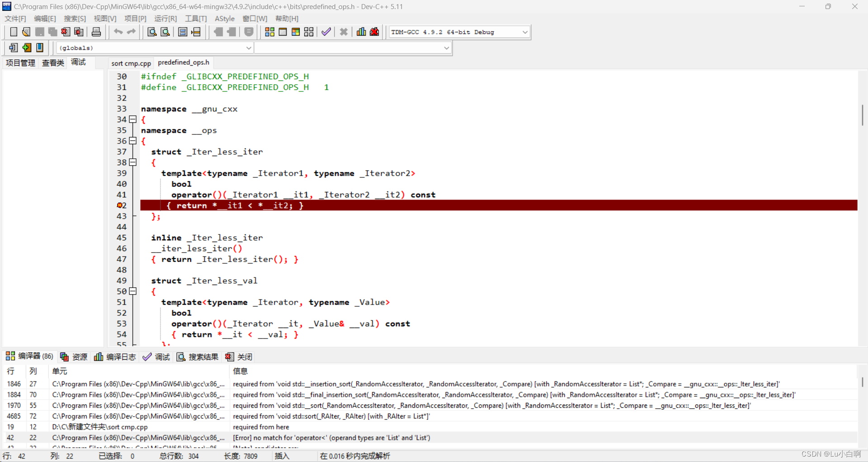Switch to the sort cmp.cpp tab
The height and width of the screenshot is (462, 868).
131,63
